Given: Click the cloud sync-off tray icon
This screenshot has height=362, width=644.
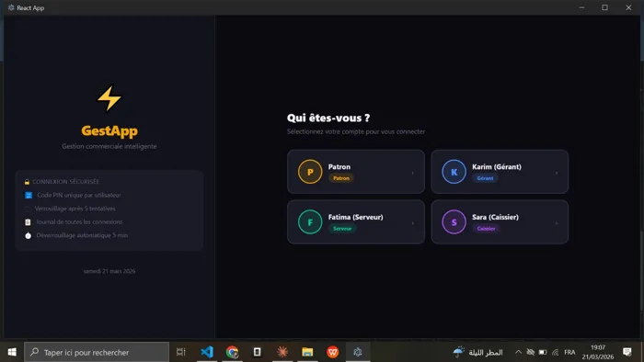Looking at the screenshot, I should tap(530, 352).
